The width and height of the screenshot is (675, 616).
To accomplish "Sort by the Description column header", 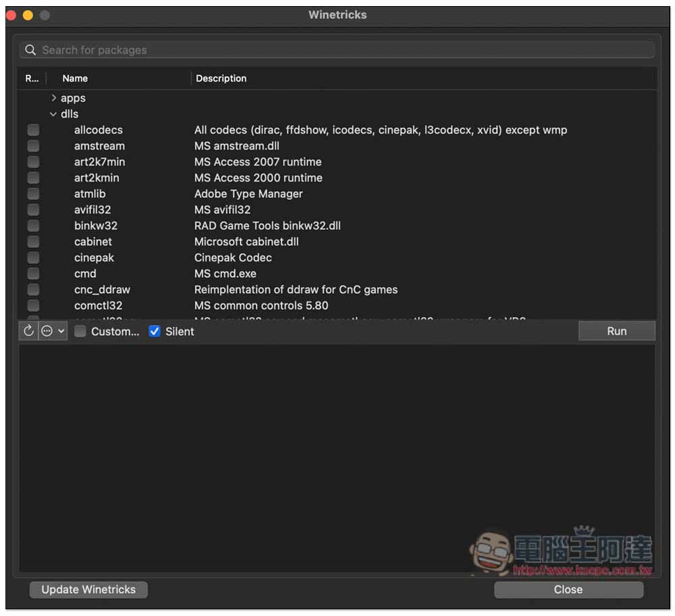I will (221, 78).
